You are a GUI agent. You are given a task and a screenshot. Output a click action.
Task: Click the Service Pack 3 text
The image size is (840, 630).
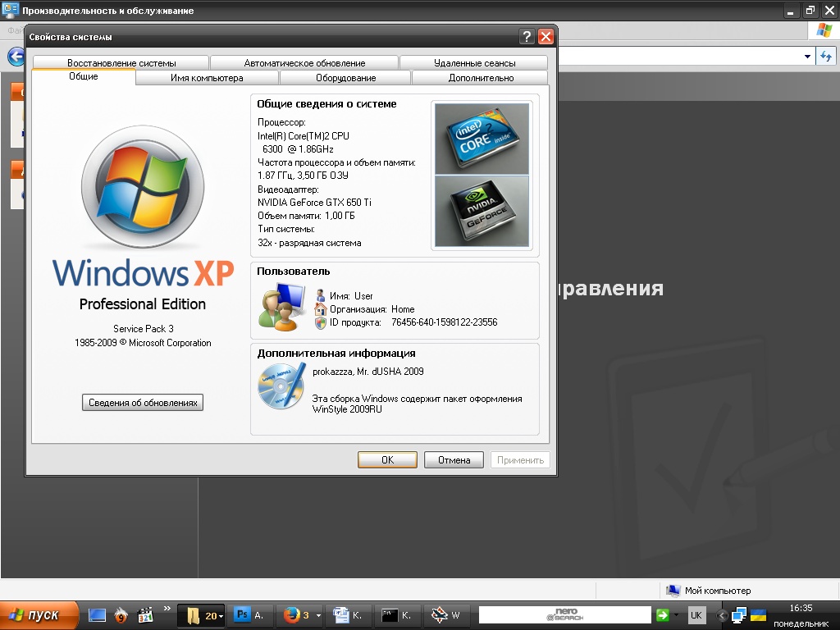(143, 328)
